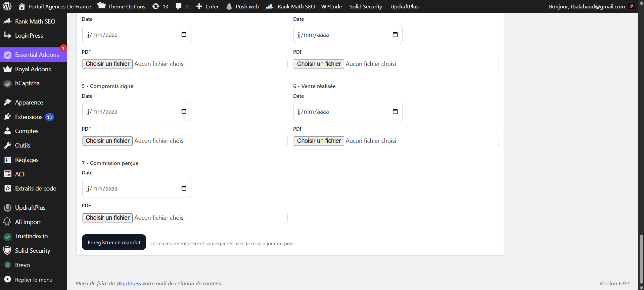Open calendar picker for top-left date field
Image resolution: width=644 pixels, height=290 pixels.
point(184,34)
